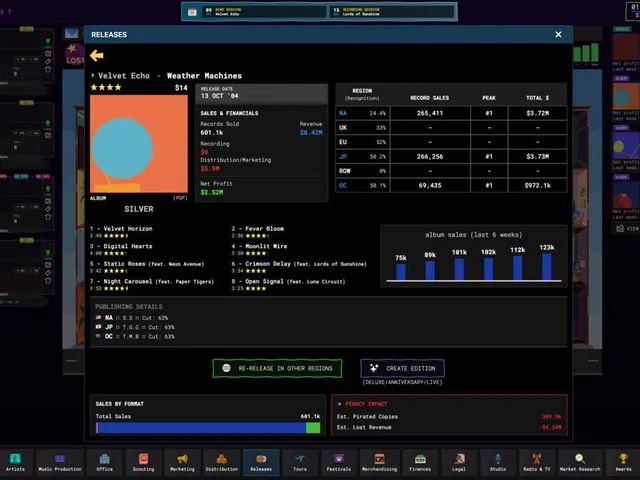640x480 pixels.
Task: Select the JP region row
Action: 451,156
